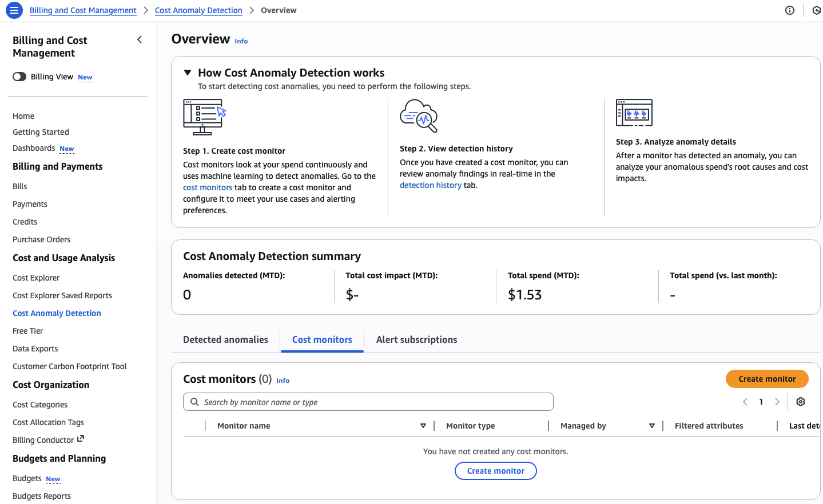The image size is (823, 504).
Task: Open the hamburger navigation menu icon
Action: (14, 10)
